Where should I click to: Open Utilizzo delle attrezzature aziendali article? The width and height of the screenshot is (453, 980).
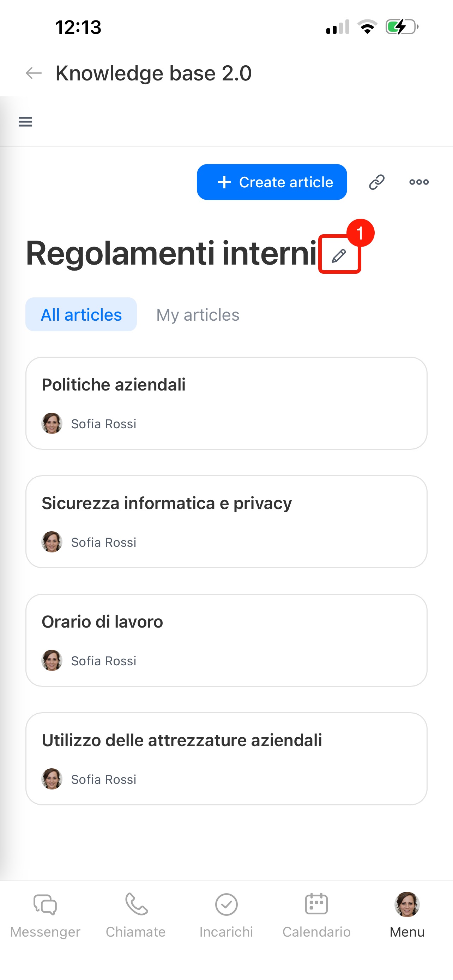[x=226, y=760]
